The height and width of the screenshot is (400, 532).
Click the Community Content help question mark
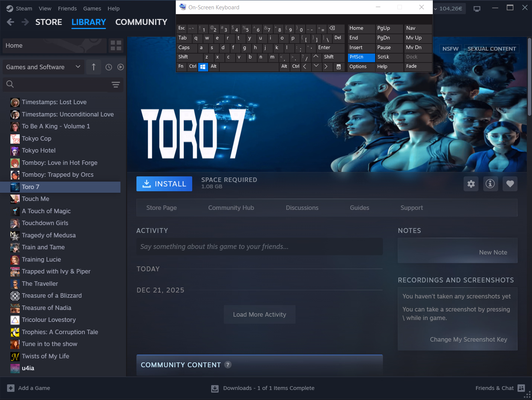[x=228, y=365]
